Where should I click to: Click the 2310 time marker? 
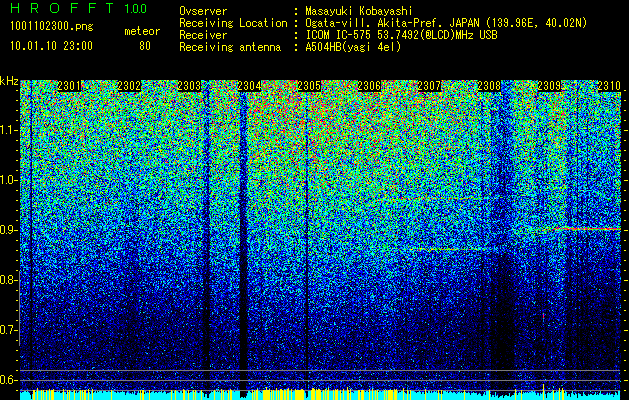point(609,86)
